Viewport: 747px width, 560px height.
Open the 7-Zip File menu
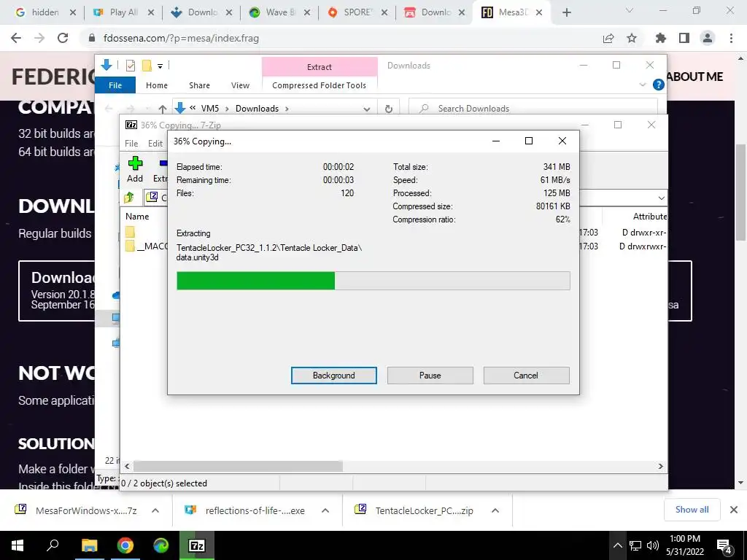[131, 144]
